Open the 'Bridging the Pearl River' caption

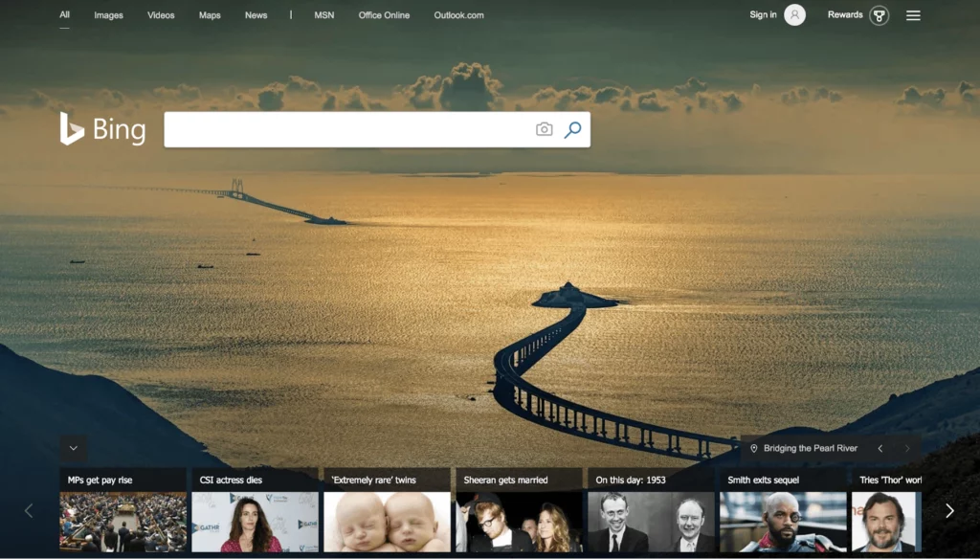811,448
